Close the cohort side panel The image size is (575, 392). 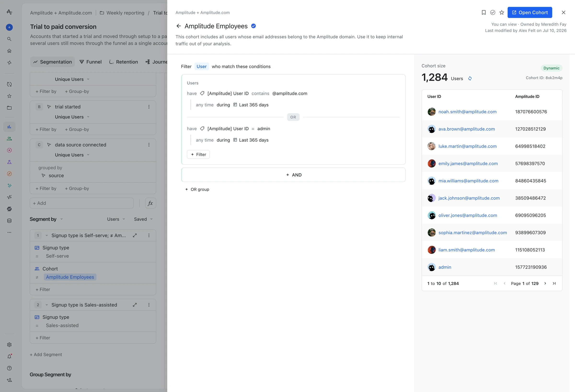click(563, 12)
